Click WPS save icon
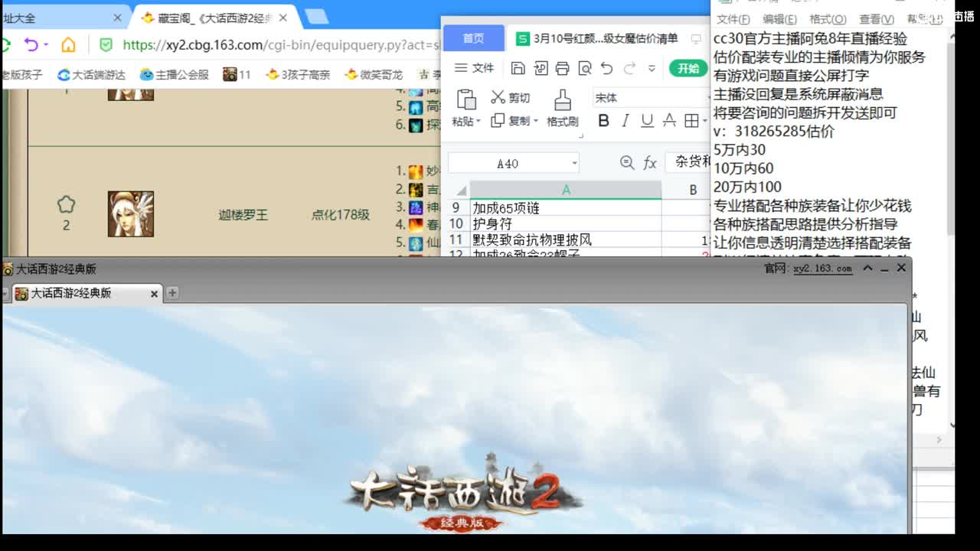This screenshot has height=551, width=980. [518, 68]
